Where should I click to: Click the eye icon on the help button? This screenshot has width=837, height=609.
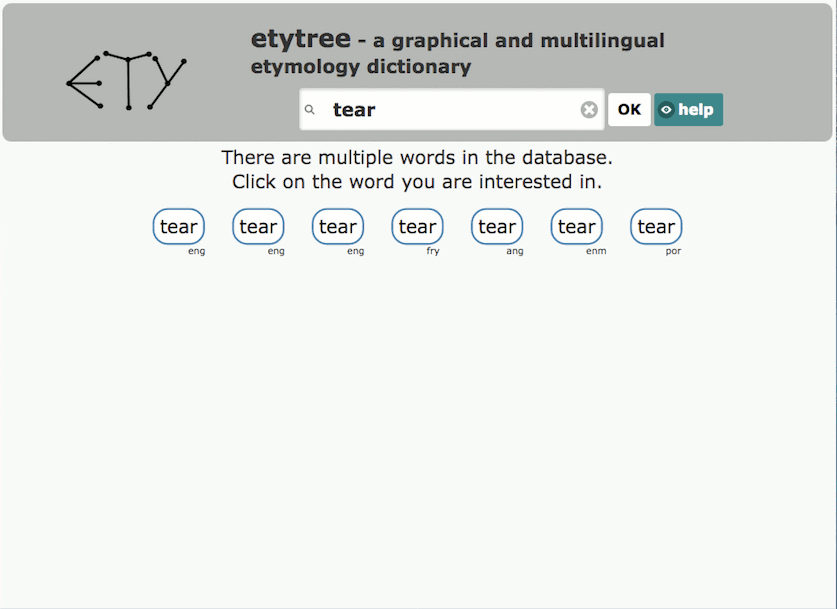(x=666, y=110)
